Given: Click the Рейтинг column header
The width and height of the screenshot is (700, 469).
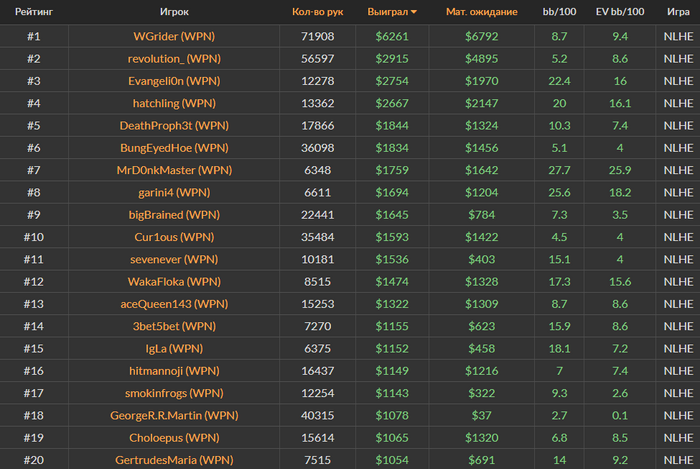Looking at the screenshot, I should coord(34,12).
